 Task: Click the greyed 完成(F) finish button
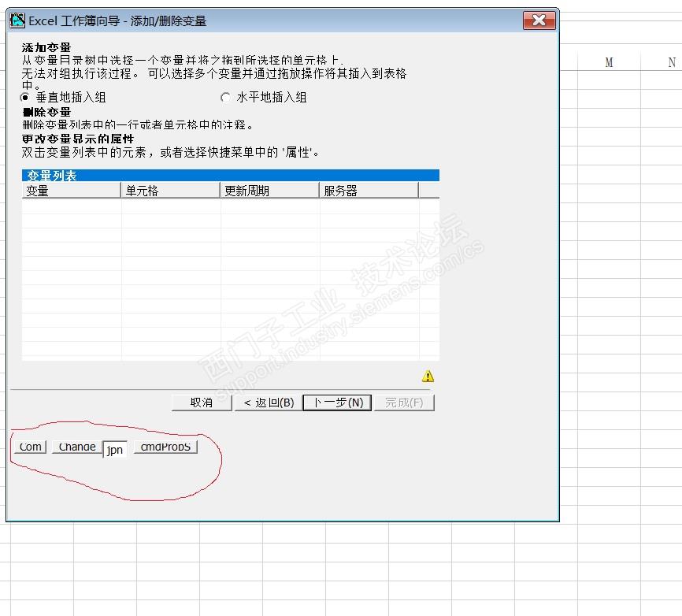404,403
